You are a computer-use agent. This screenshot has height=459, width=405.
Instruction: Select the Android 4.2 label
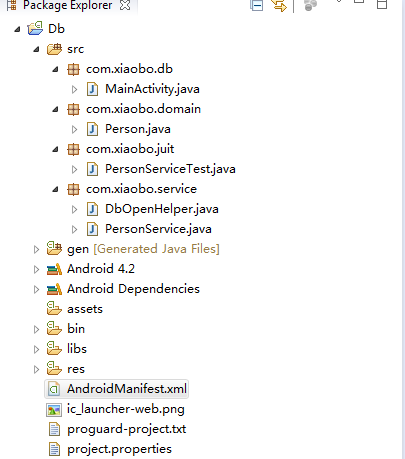tap(101, 269)
